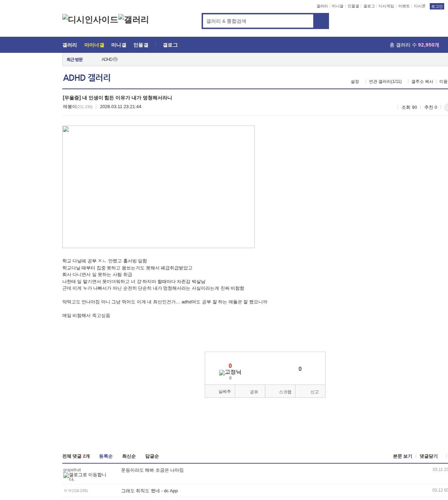Screen dimensions: 448x500
Task: Open 갤러리 in the blue navigation bar
Action: click(70, 45)
